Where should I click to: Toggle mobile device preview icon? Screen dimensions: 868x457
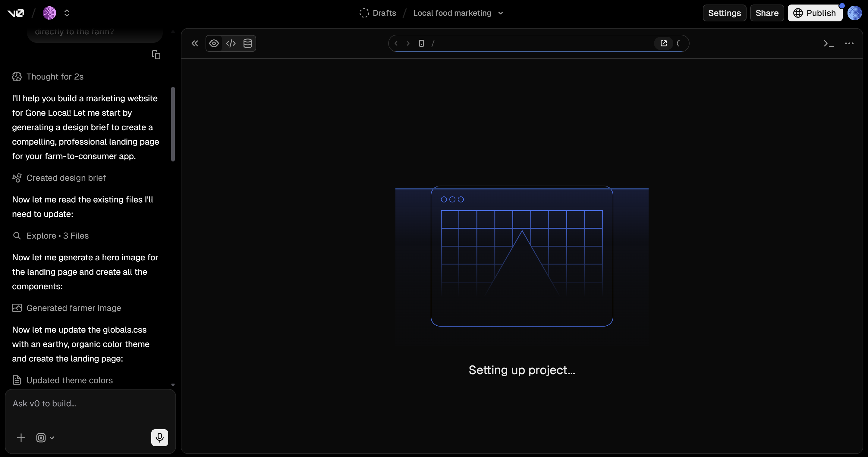tap(421, 43)
